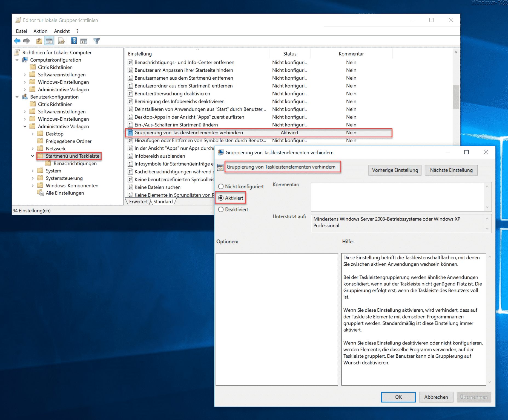Click the Up one level folder icon

point(39,41)
